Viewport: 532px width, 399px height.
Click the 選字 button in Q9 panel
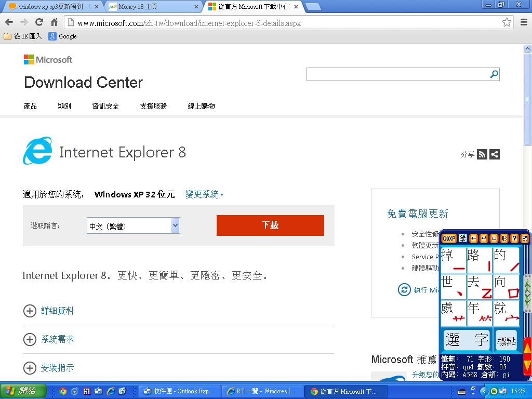click(467, 340)
